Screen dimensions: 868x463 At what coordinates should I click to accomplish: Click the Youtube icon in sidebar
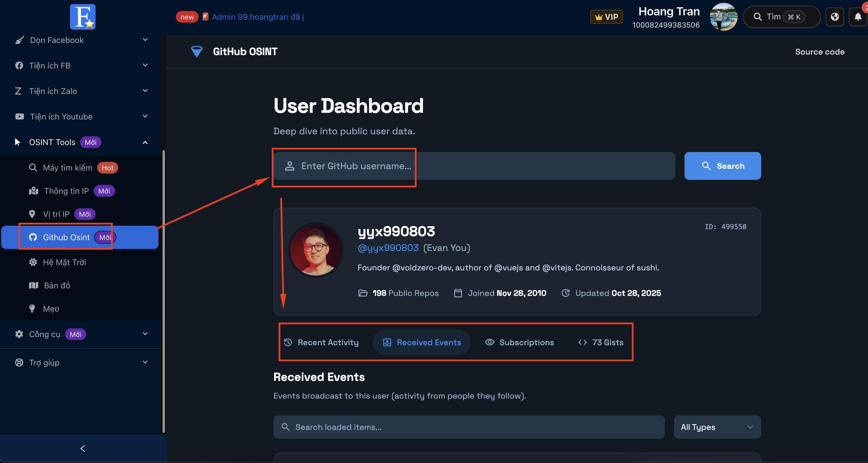click(19, 116)
